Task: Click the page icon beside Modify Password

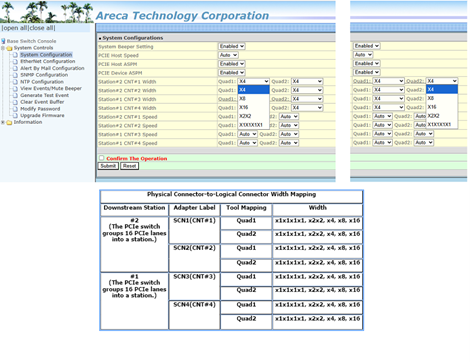Action: (15, 109)
